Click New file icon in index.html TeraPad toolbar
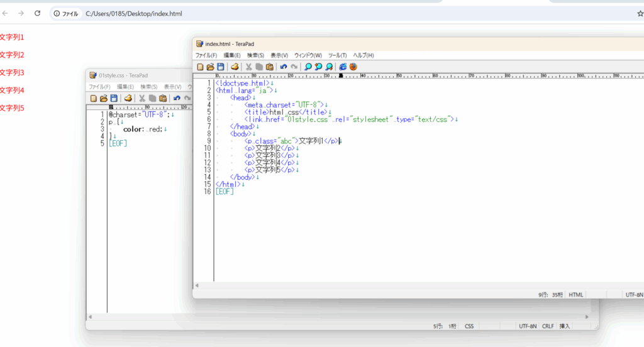 [x=200, y=66]
